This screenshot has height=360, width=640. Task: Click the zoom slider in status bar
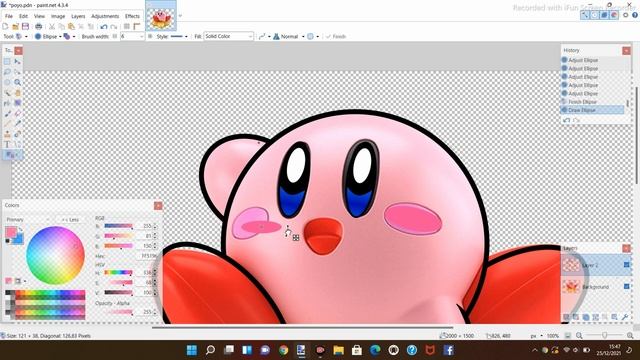pyautogui.click(x=604, y=336)
